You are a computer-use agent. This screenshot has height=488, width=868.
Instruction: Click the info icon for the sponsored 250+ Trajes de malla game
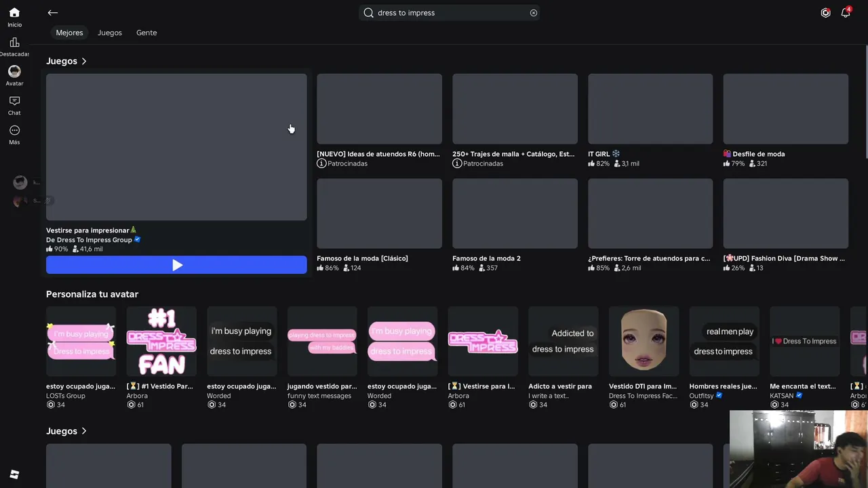tap(457, 163)
